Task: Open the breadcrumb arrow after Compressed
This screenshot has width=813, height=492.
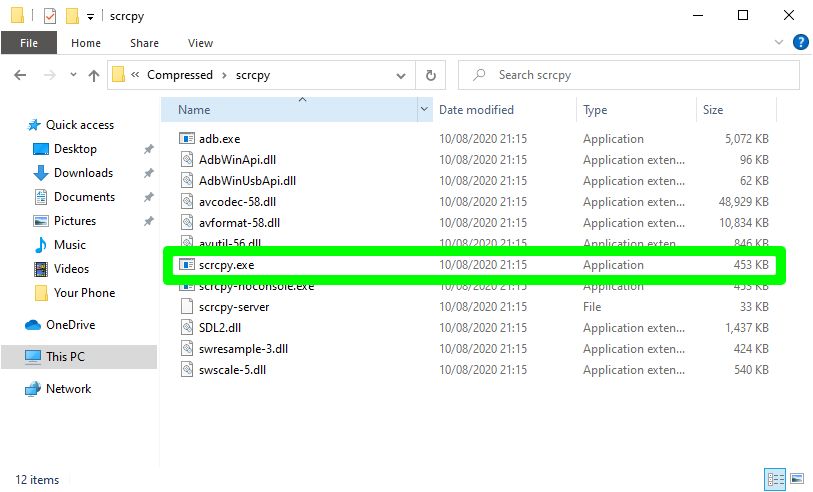Action: [x=225, y=75]
